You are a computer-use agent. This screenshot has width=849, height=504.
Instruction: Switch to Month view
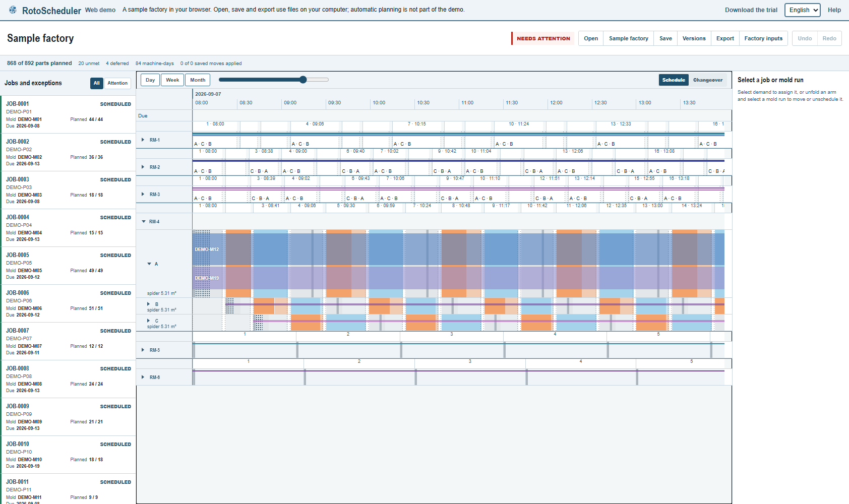[198, 80]
